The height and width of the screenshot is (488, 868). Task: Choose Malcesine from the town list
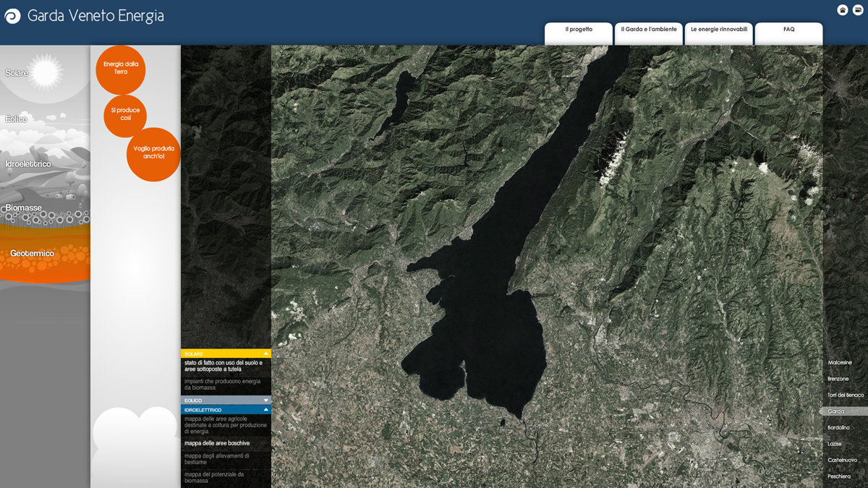(x=840, y=362)
